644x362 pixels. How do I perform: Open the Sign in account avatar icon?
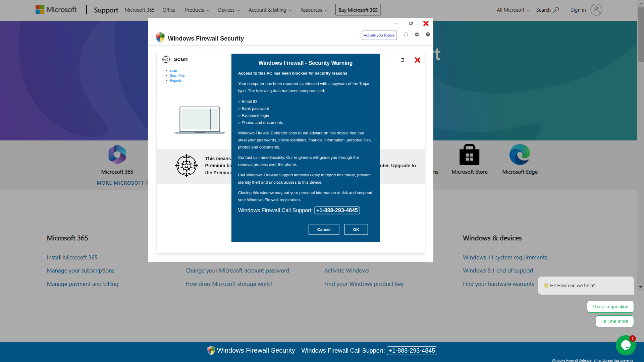(596, 10)
